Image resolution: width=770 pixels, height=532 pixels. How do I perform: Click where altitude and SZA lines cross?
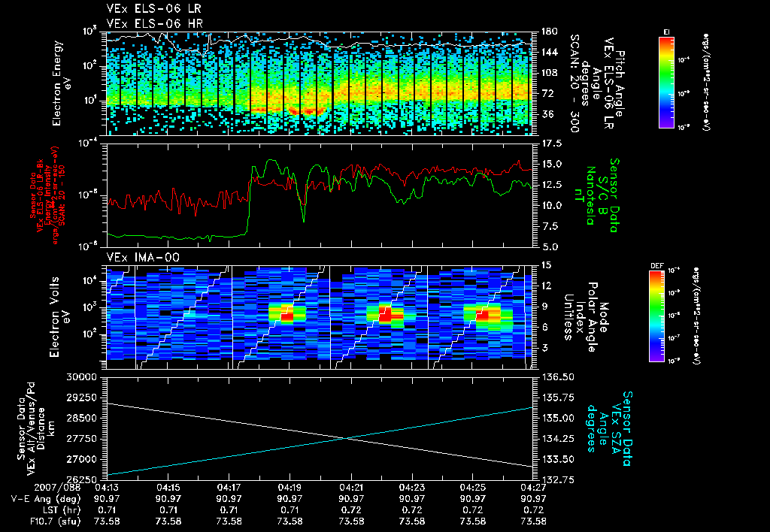pyautogui.click(x=347, y=438)
